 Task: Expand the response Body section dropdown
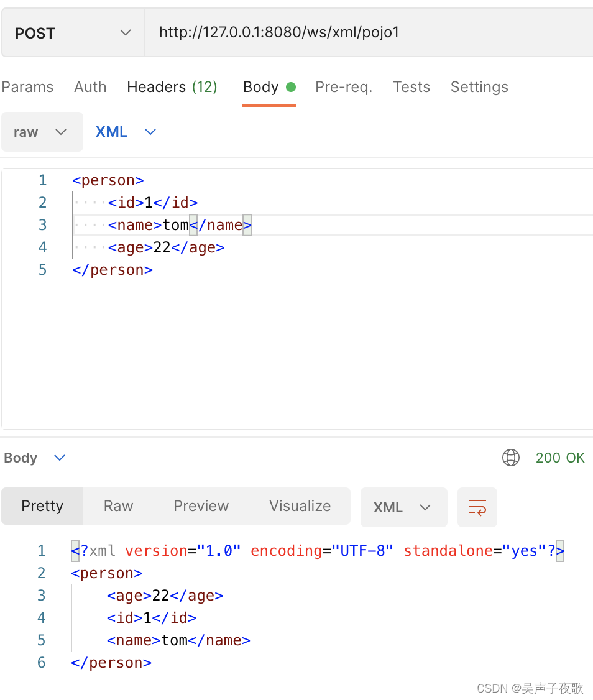pos(35,458)
